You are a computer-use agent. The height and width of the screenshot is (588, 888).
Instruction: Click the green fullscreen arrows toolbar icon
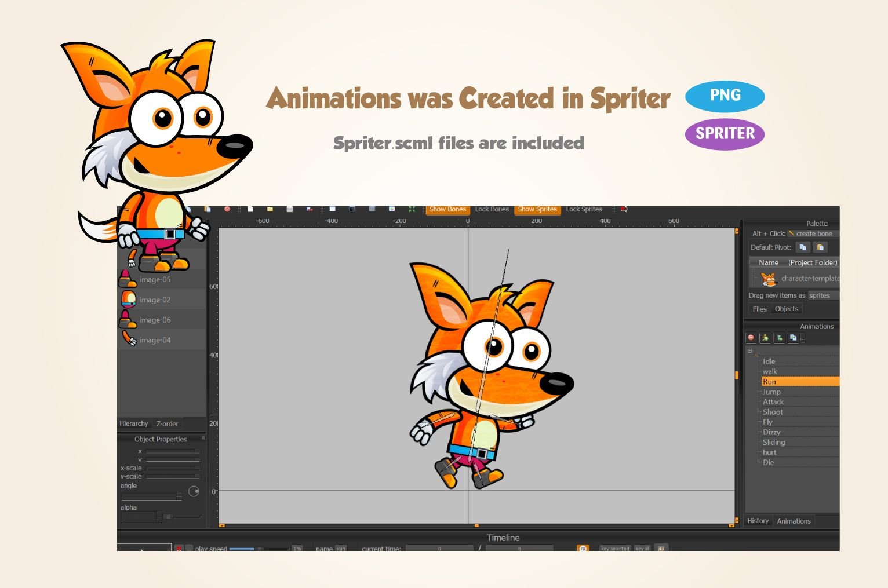pos(412,209)
